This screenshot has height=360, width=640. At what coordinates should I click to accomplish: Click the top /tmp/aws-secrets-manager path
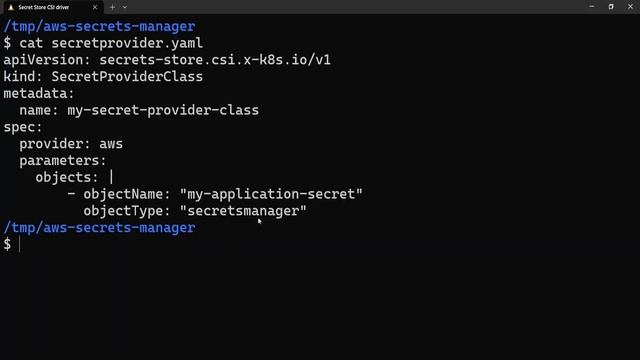point(99,26)
